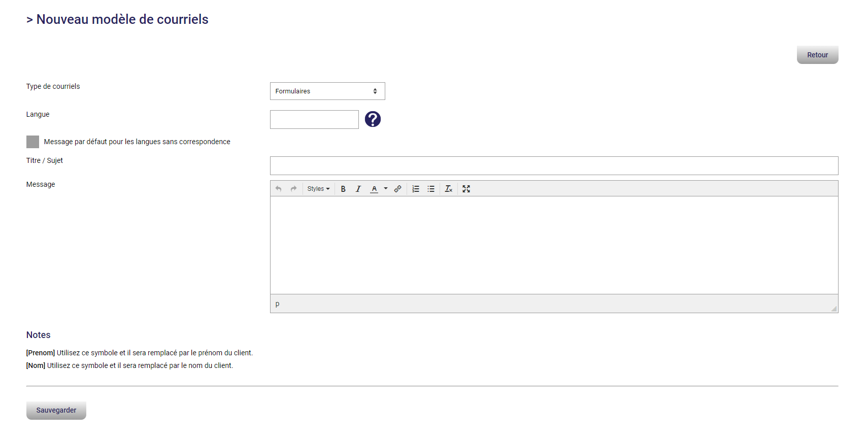Insert a bulleted list

point(431,189)
